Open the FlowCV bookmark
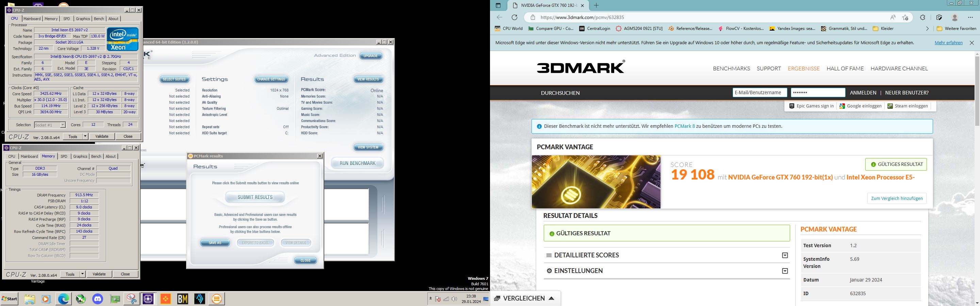This screenshot has height=306, width=980. [741, 29]
